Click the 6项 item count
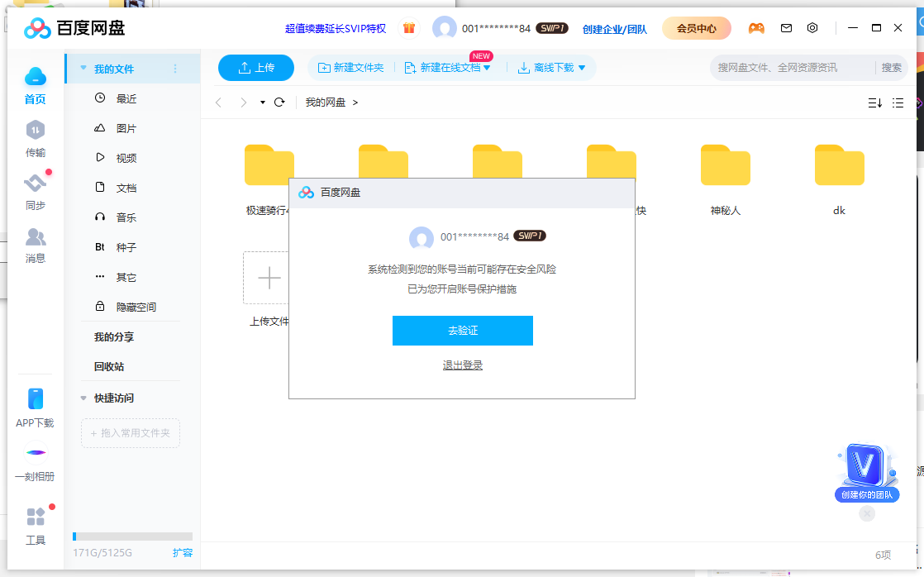 click(x=883, y=556)
